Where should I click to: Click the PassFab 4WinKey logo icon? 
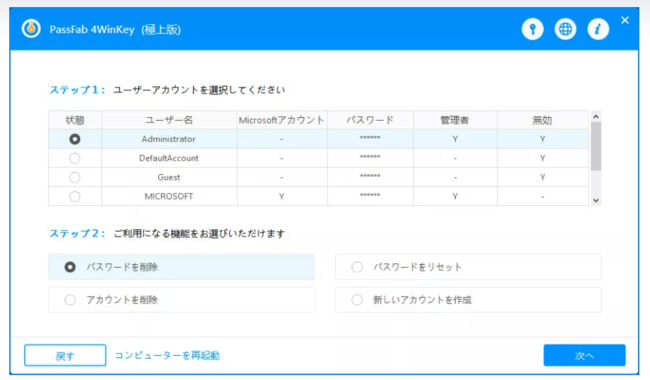coord(31,29)
